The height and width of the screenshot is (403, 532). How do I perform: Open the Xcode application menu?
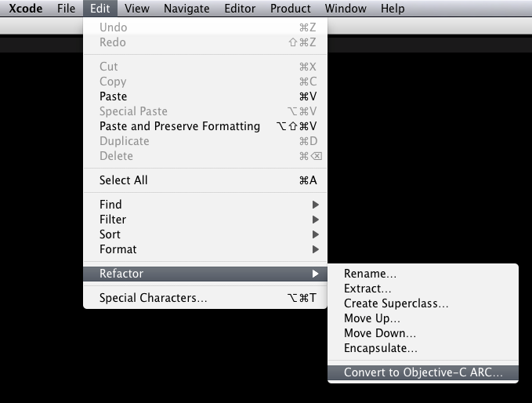[25, 9]
